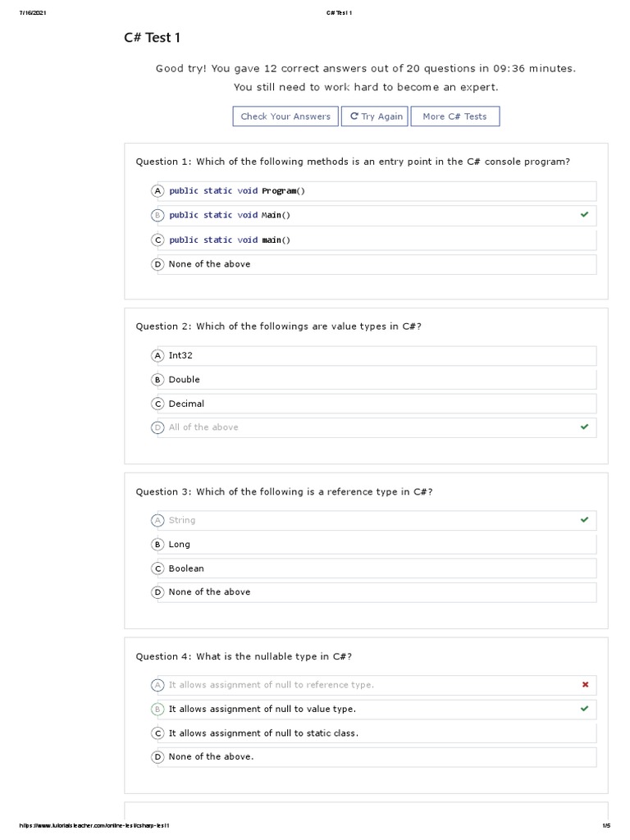Select option A circle for Question 1
630x840 pixels.
158,191
